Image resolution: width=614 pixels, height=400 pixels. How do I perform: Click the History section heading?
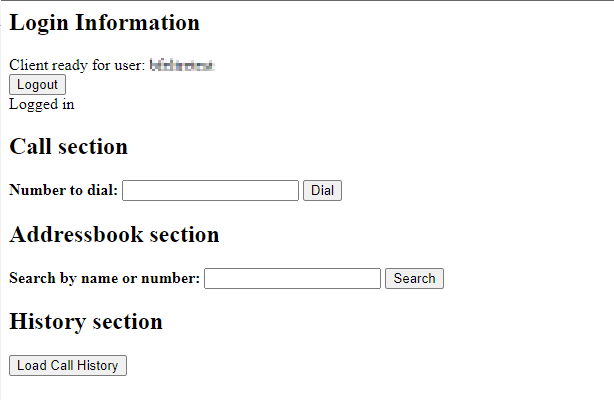pyautogui.click(x=85, y=322)
